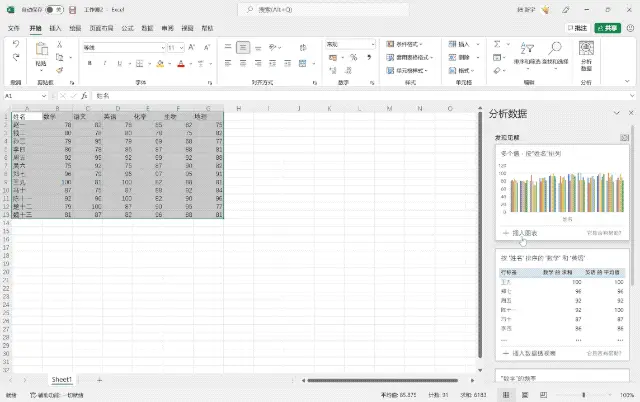This screenshot has height=402, width=640.
Task: Adjust the zoom slider in status bar
Action: [584, 395]
